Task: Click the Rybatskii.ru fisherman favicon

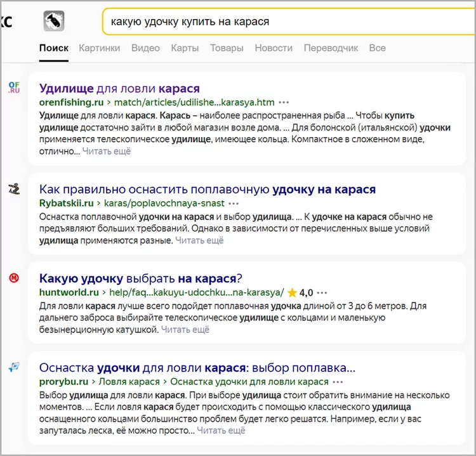Action: pyautogui.click(x=14, y=189)
